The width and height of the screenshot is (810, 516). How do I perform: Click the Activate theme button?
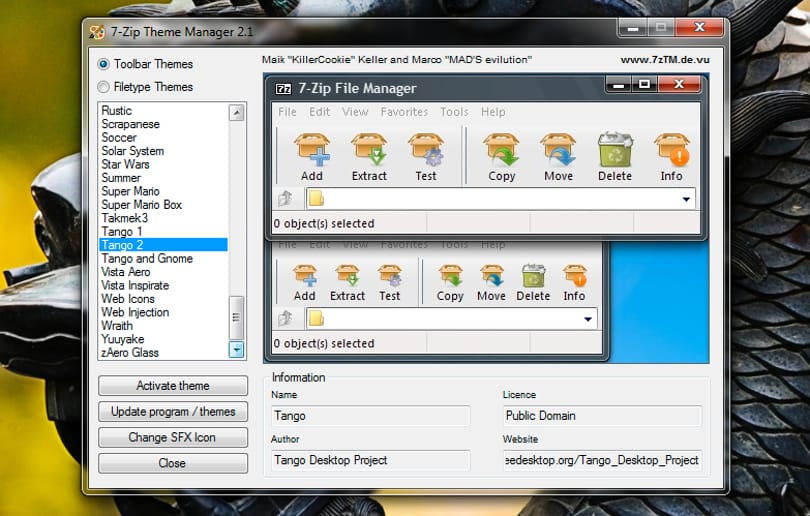(173, 386)
